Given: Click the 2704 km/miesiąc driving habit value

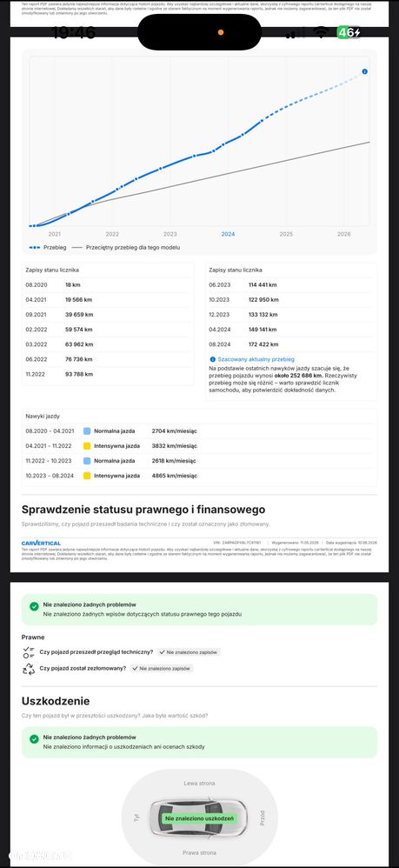Looking at the screenshot, I should tap(175, 431).
